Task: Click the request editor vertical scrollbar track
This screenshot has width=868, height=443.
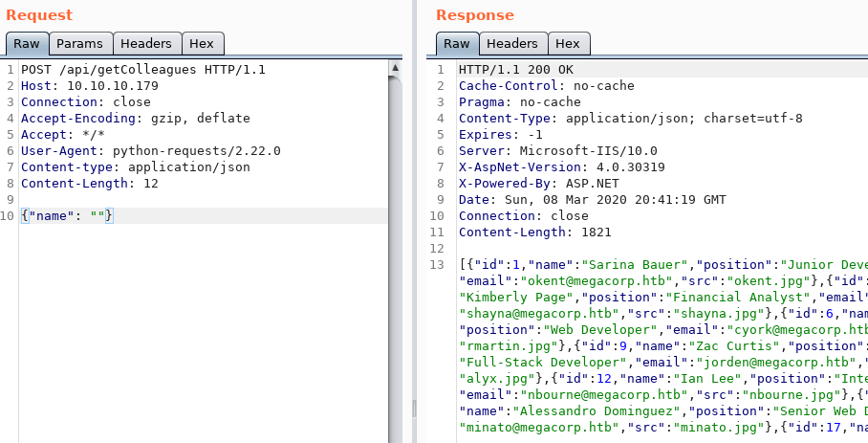Action: coord(394,287)
